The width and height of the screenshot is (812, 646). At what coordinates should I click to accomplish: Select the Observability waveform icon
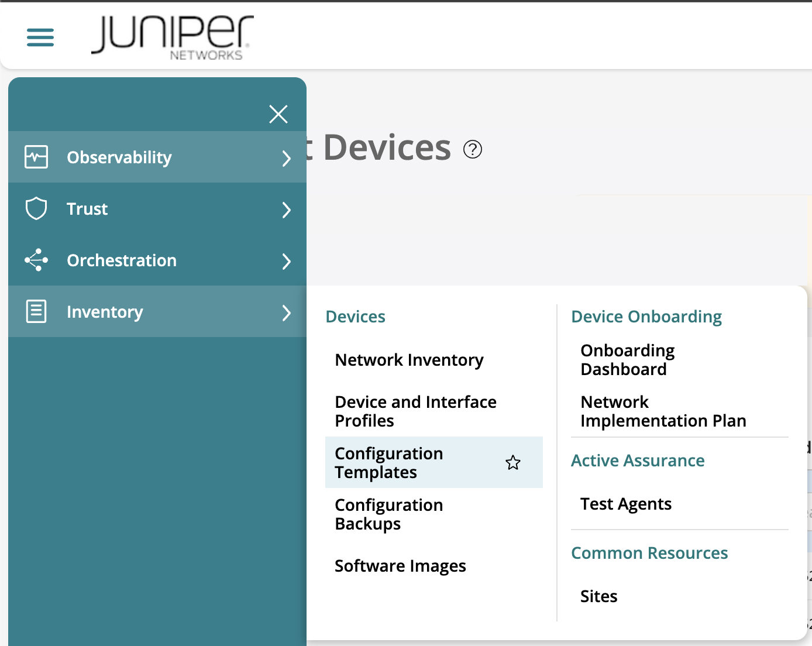(x=36, y=157)
